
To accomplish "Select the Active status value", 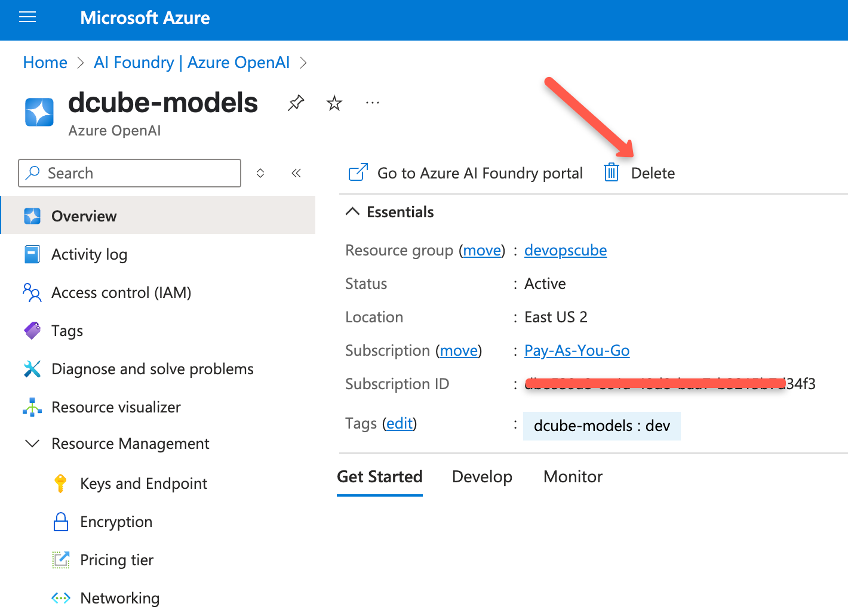I will click(x=545, y=284).
